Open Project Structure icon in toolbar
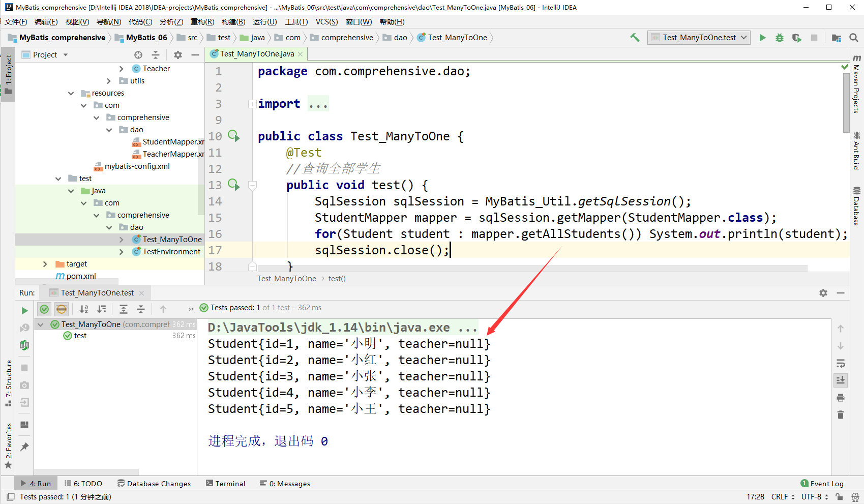 (x=836, y=38)
